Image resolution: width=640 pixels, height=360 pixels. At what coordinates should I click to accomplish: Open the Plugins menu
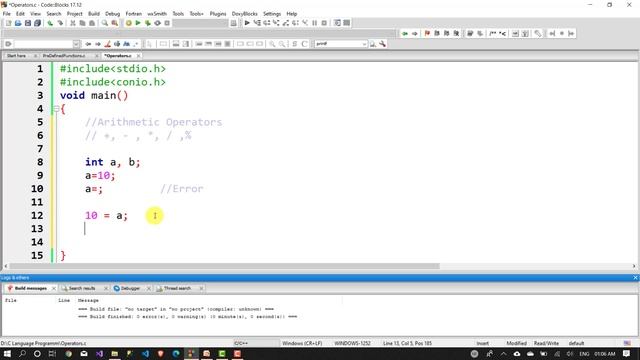pyautogui.click(x=218, y=13)
